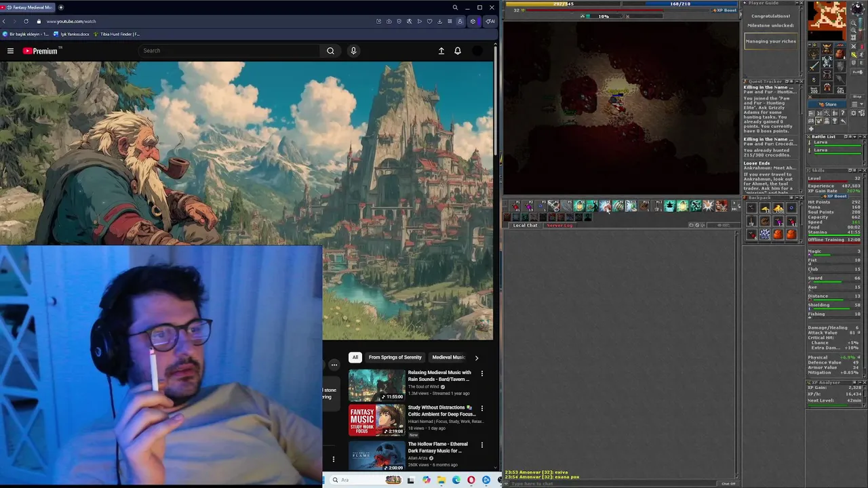The height and width of the screenshot is (488, 868).
Task: Select the 'Medieval Music' chip
Action: (x=448, y=357)
